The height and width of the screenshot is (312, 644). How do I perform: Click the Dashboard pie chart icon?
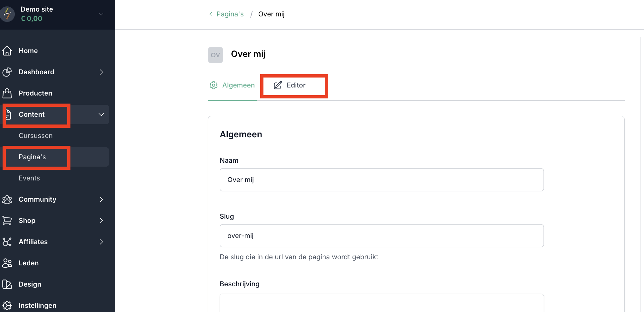click(x=7, y=72)
